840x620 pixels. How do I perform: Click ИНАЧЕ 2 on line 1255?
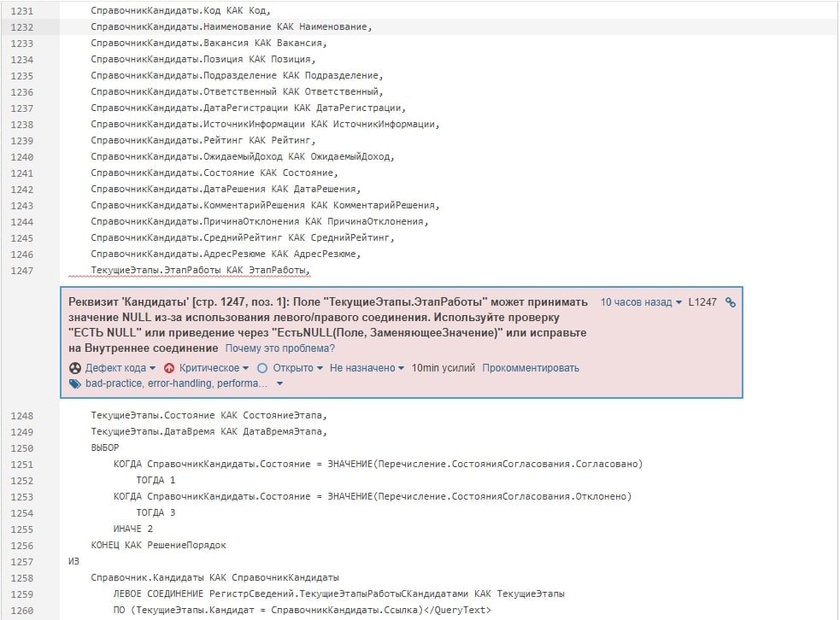[x=132, y=529]
